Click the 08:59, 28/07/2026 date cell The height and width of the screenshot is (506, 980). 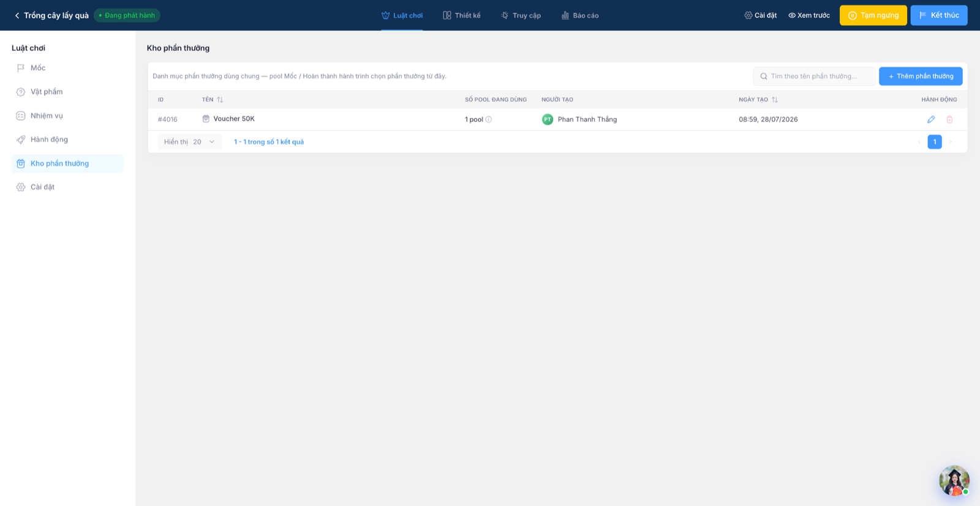768,119
